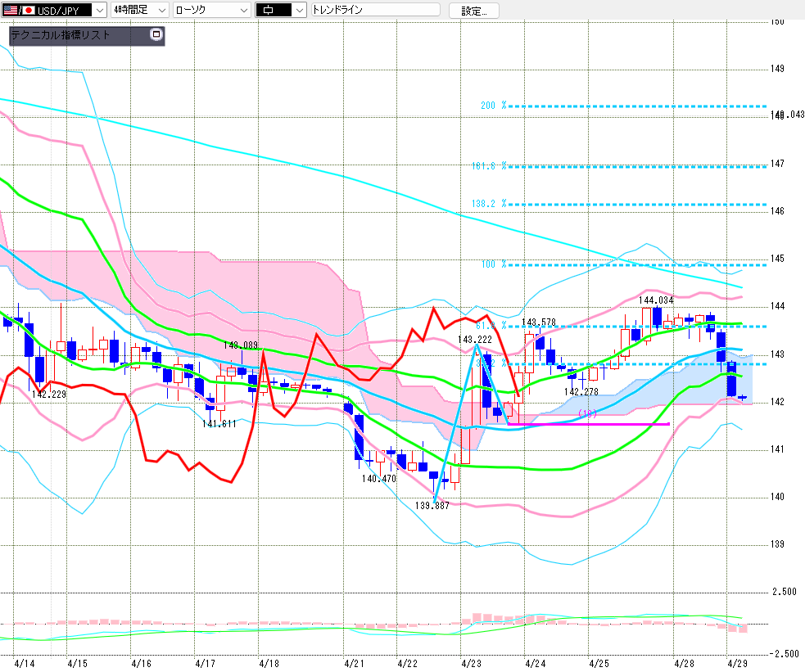This screenshot has width=805, height=672.
Task: Click the トレンドライン field
Action: [375, 10]
